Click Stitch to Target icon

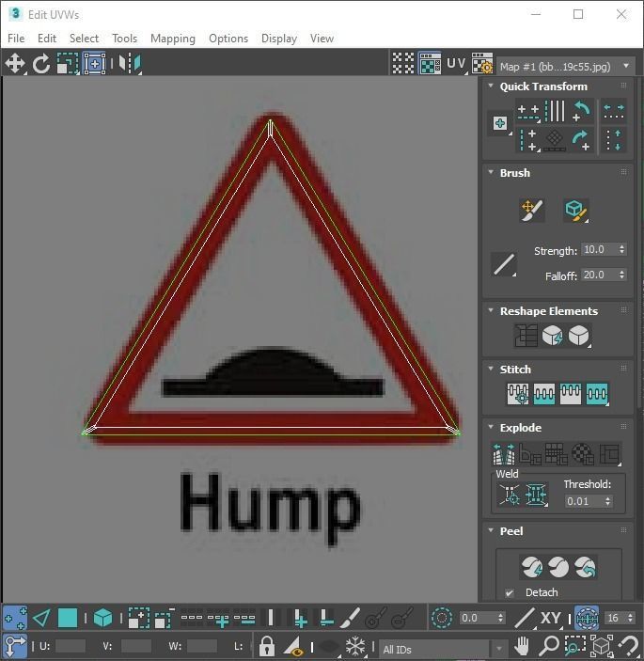click(x=518, y=394)
